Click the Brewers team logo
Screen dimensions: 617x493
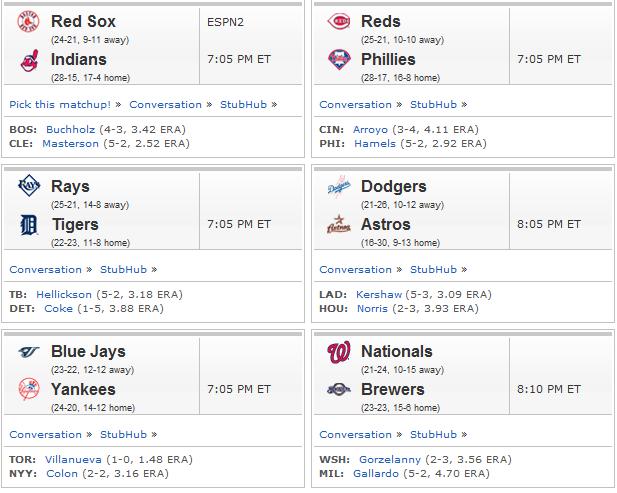click(x=339, y=390)
